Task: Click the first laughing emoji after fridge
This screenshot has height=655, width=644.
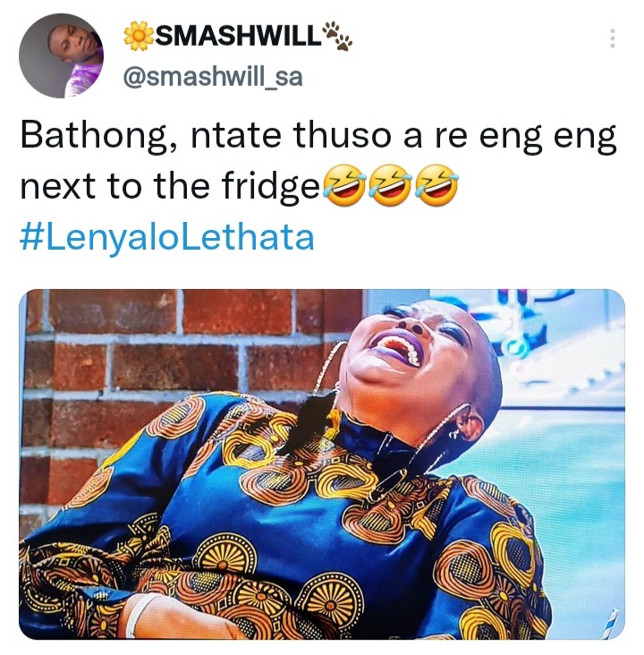Action: [x=345, y=185]
